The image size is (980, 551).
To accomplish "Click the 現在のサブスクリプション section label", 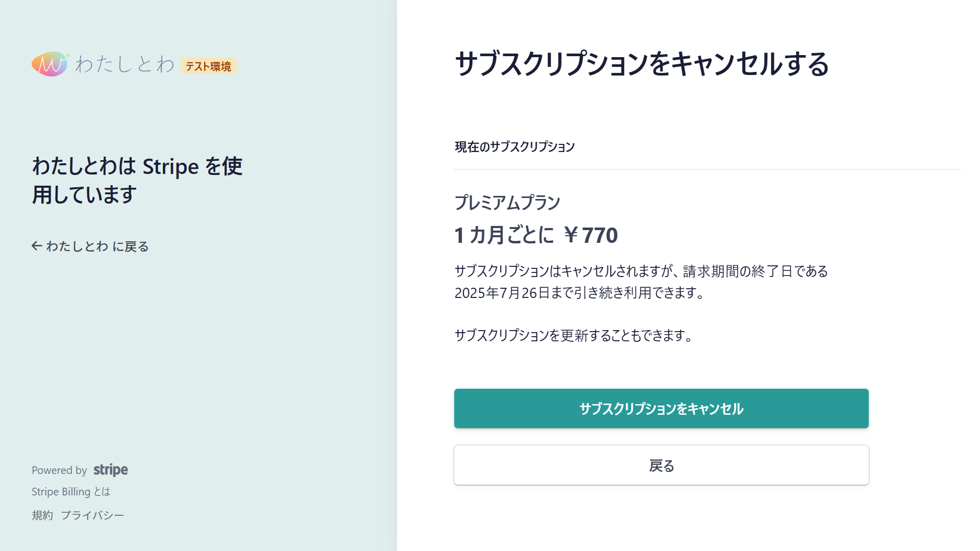I will 514,147.
